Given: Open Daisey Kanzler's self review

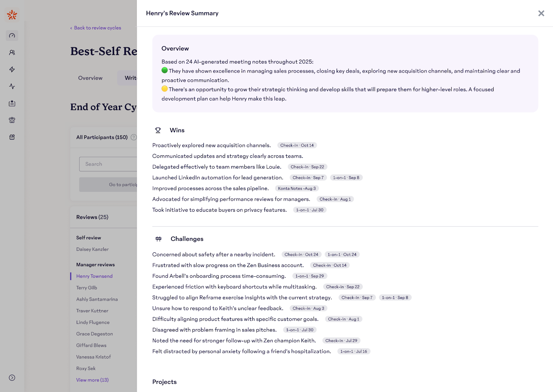Looking at the screenshot, I should (92, 249).
